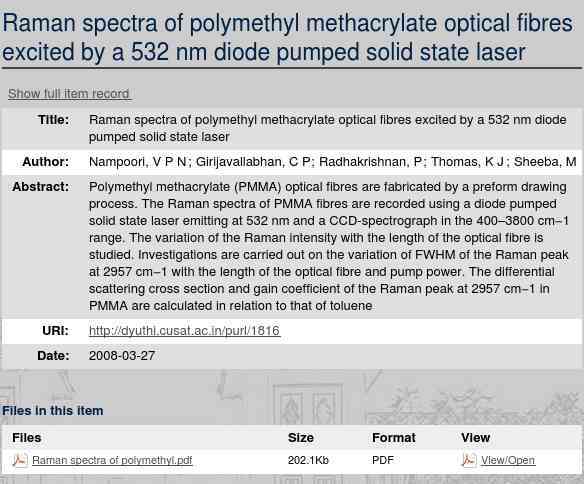Click the Author label in the record
This screenshot has height=484, width=584.
click(45, 162)
